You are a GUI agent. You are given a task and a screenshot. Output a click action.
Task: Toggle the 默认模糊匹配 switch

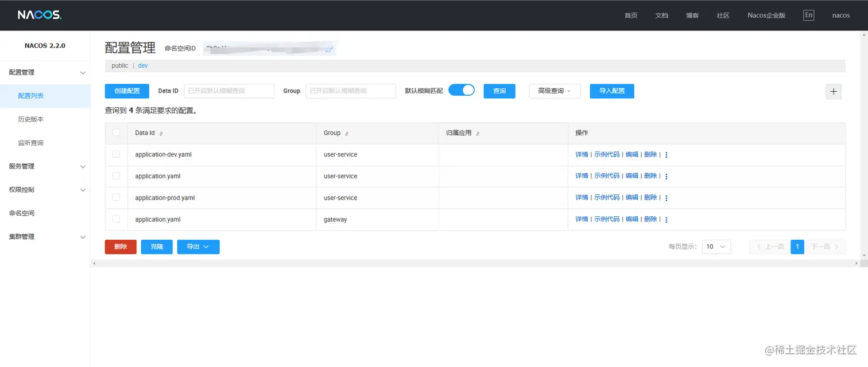462,90
